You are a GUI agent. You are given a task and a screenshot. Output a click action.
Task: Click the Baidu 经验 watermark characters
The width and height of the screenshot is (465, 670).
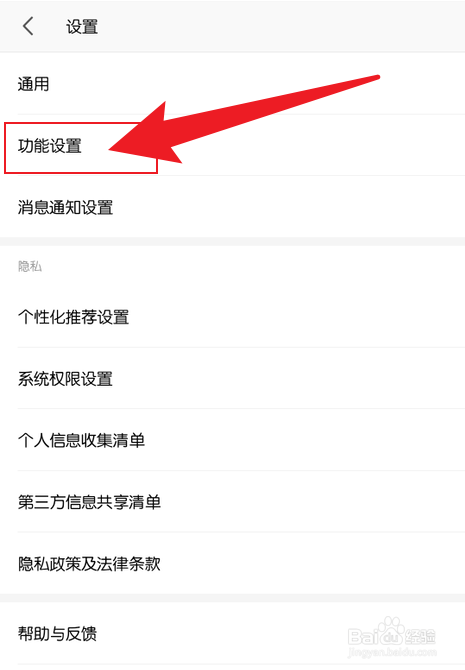(x=420, y=637)
